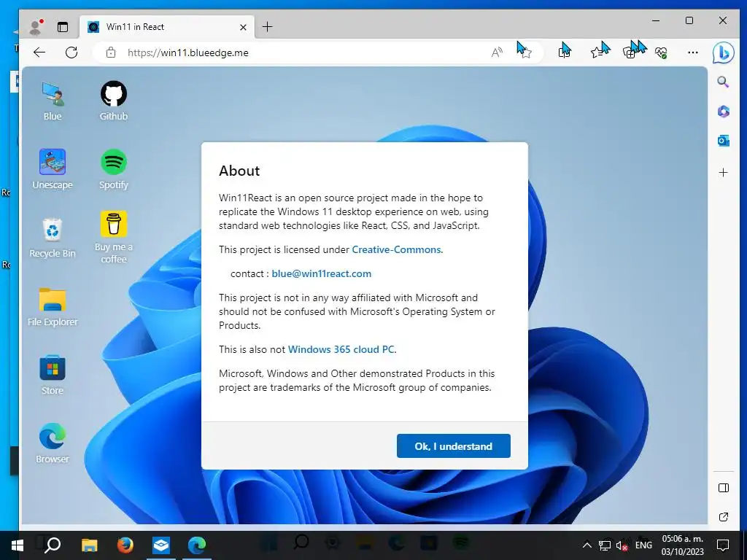The width and height of the screenshot is (747, 560).
Task: Open the tab actions menu icon
Action: (63, 27)
